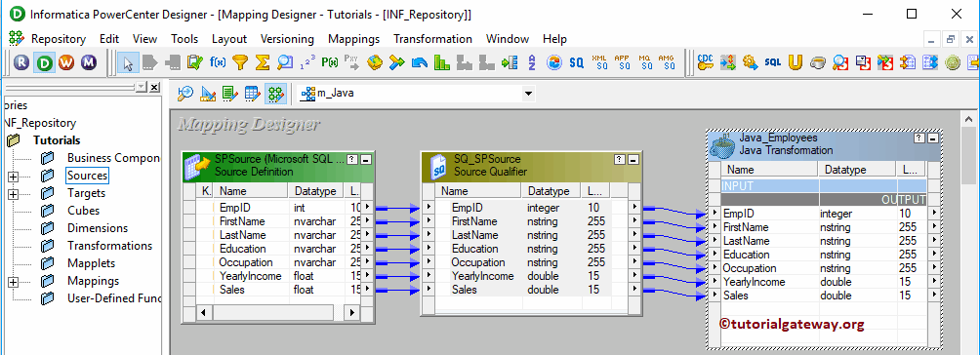The image size is (980, 355).
Task: Collapse the SQ_SPSource Source Qualifier box
Action: click(633, 160)
